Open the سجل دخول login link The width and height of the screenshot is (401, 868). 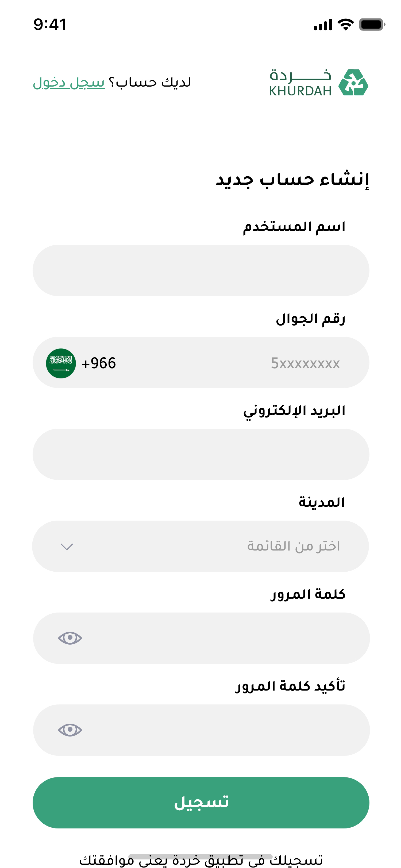[x=69, y=83]
